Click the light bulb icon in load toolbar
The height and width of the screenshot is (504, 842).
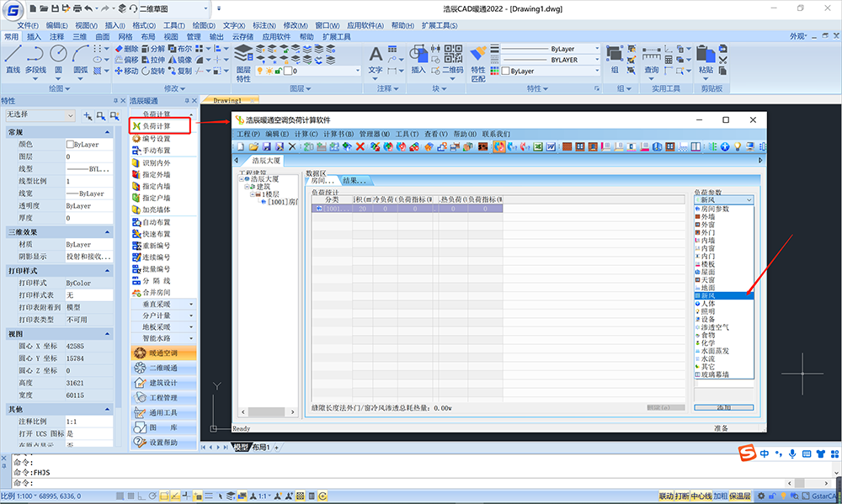tap(738, 146)
